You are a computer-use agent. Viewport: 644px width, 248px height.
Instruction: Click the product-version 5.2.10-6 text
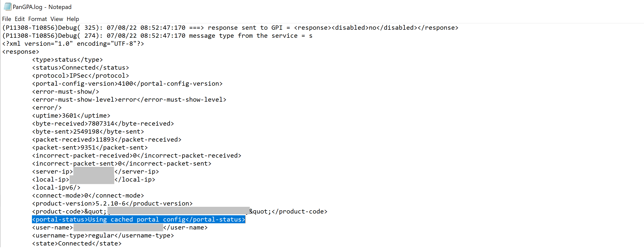tap(112, 204)
